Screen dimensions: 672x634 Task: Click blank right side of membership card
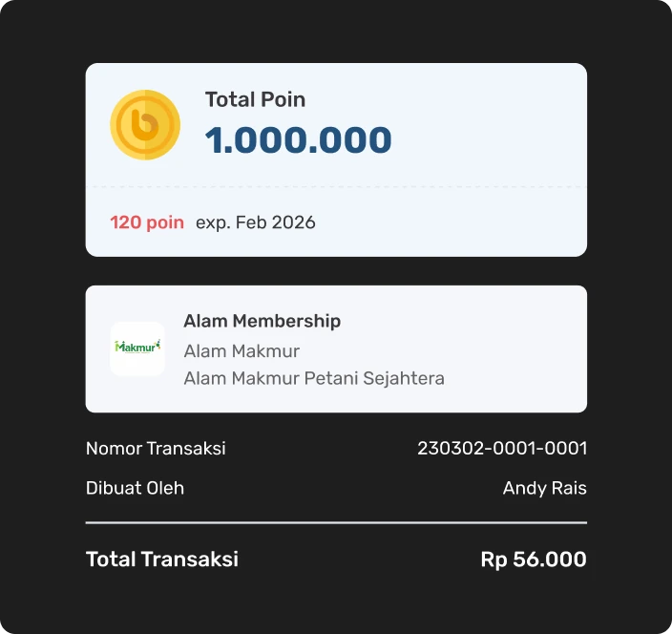525,349
